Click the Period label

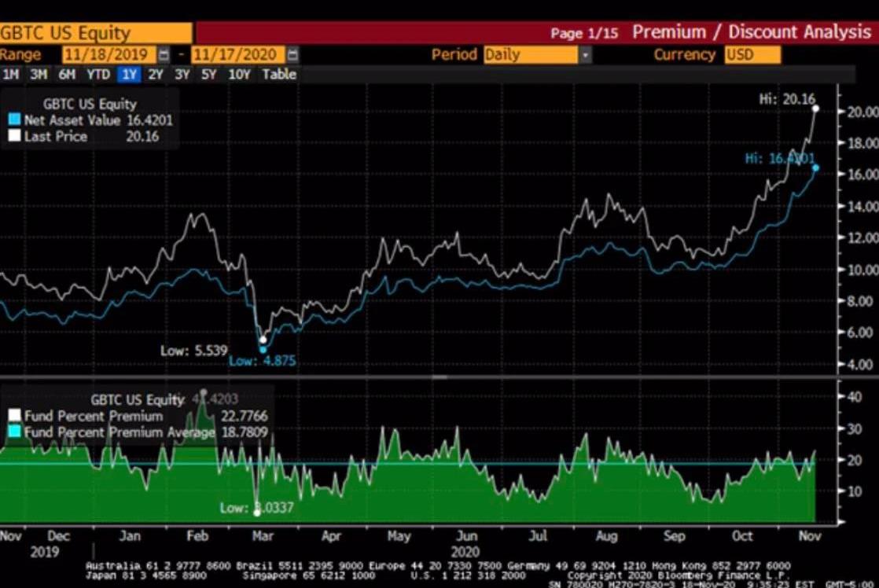[x=454, y=54]
